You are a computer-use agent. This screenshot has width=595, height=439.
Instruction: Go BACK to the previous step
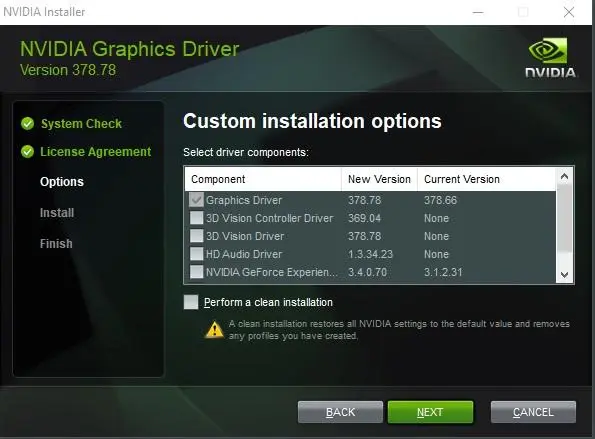(x=340, y=412)
